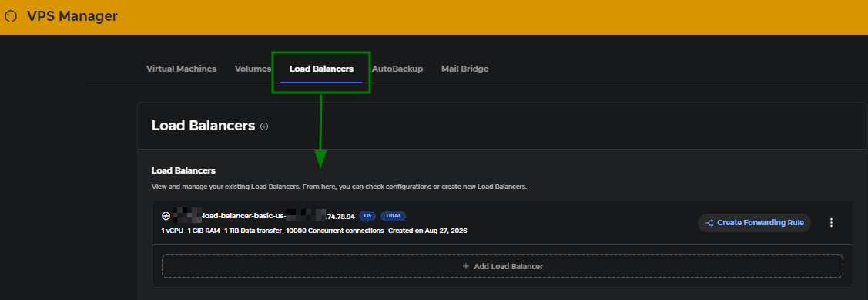Click the US region badge
The width and height of the screenshot is (868, 300).
point(367,216)
